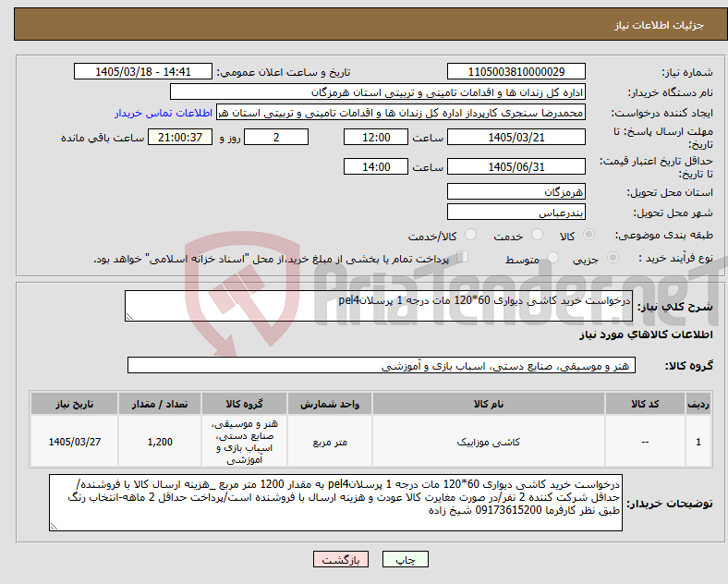Click the طبقه بندی موضوعی label

tap(664, 235)
